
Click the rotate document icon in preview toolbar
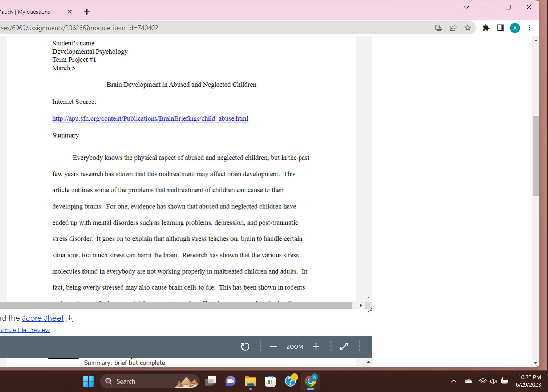point(245,347)
